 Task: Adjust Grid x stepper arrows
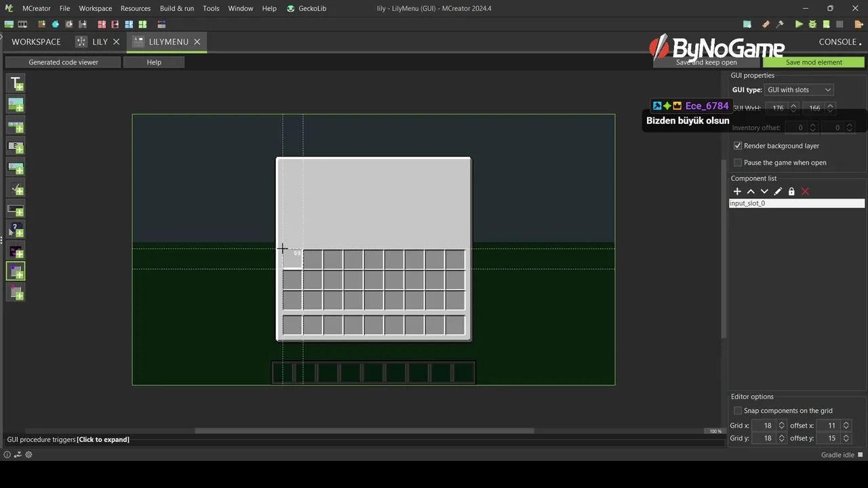pyautogui.click(x=781, y=426)
